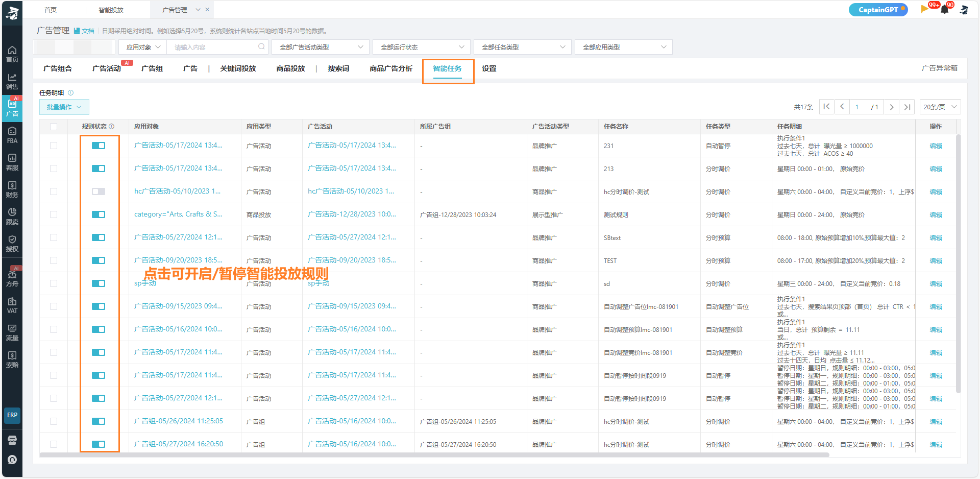Check the row checkbox for TEST task
The width and height of the screenshot is (980, 479).
54,260
